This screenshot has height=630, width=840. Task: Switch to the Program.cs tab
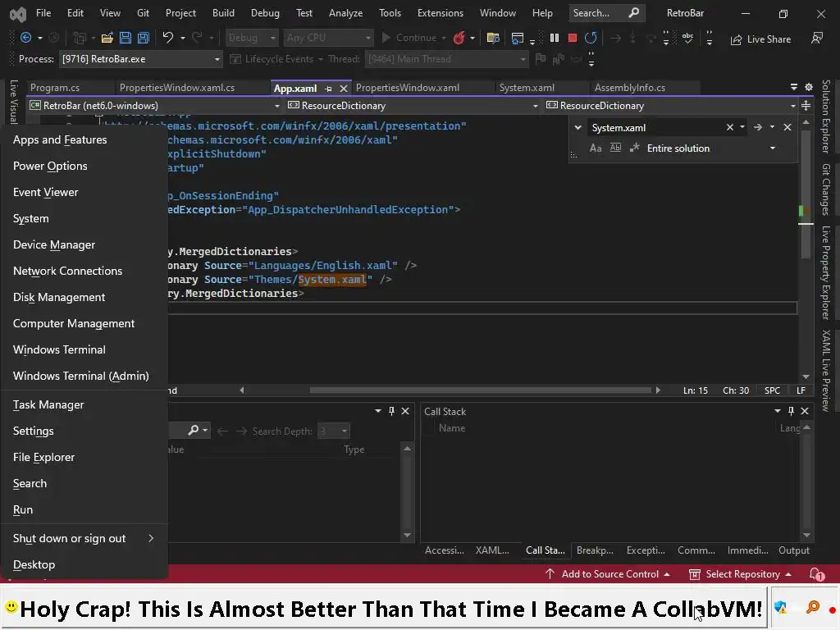[x=55, y=87]
